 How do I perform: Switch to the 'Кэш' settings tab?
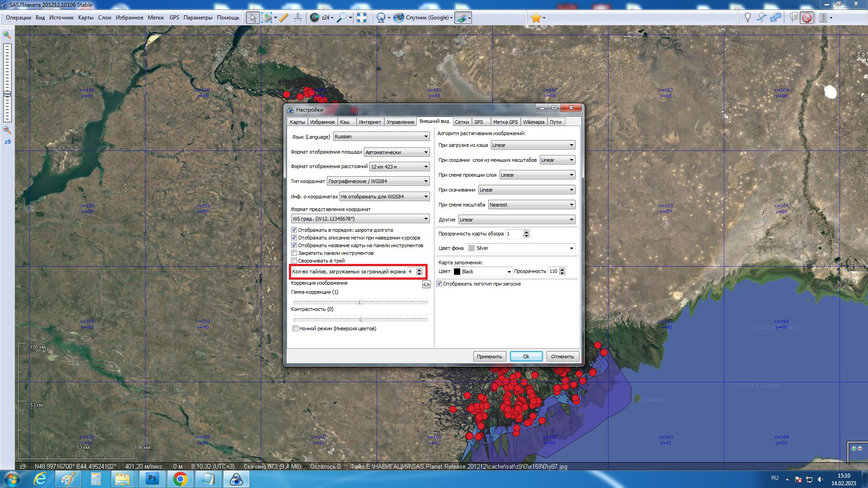pyautogui.click(x=344, y=122)
